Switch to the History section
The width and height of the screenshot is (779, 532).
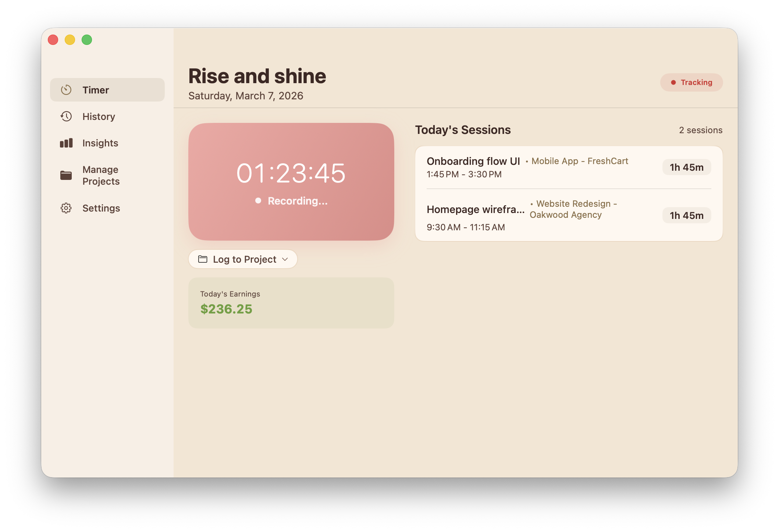(x=99, y=116)
